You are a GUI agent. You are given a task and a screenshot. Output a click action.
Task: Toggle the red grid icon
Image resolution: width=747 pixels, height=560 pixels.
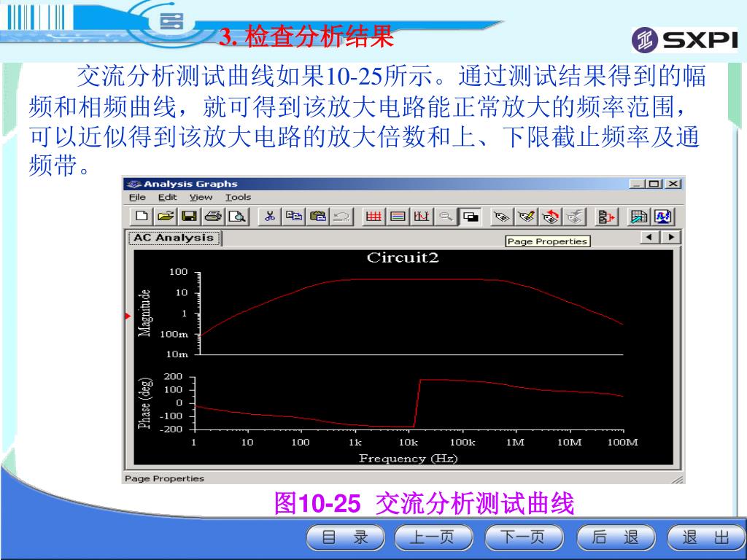(x=373, y=217)
